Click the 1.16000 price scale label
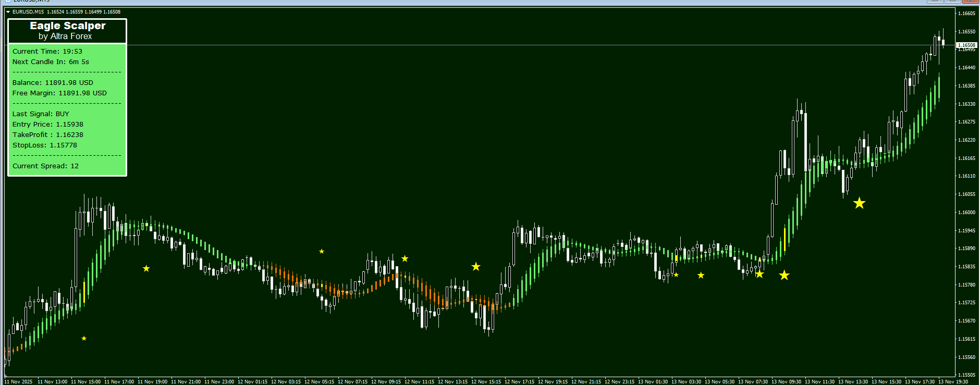 pos(966,213)
